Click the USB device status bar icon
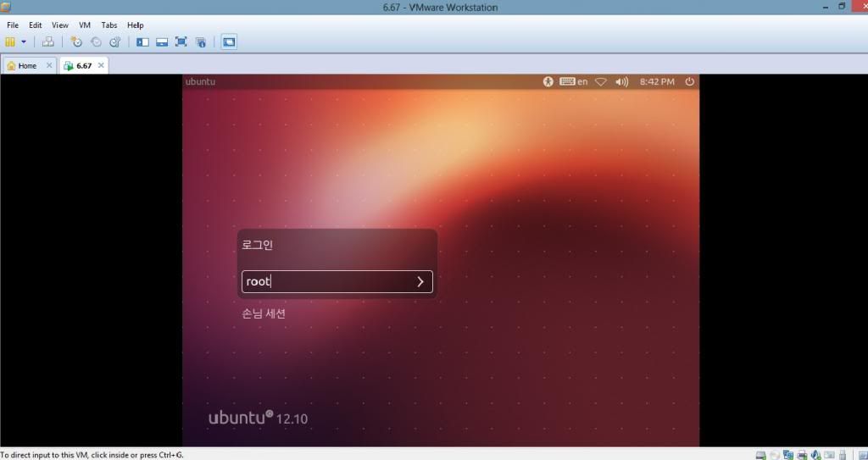This screenshot has height=460, width=868. point(843,455)
